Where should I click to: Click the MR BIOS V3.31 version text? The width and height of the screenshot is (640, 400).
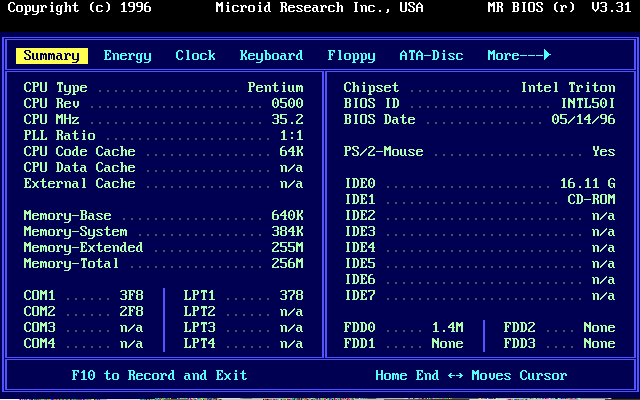pos(560,7)
